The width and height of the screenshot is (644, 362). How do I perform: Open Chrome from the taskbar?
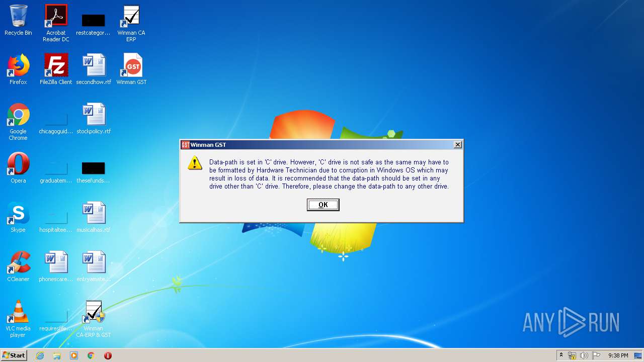pyautogui.click(x=91, y=355)
